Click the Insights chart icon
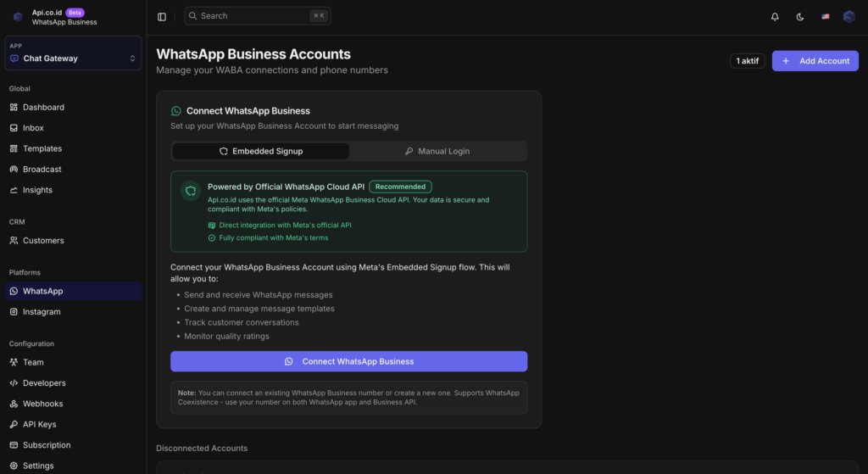Screen dimensions: 868x474 (14, 190)
